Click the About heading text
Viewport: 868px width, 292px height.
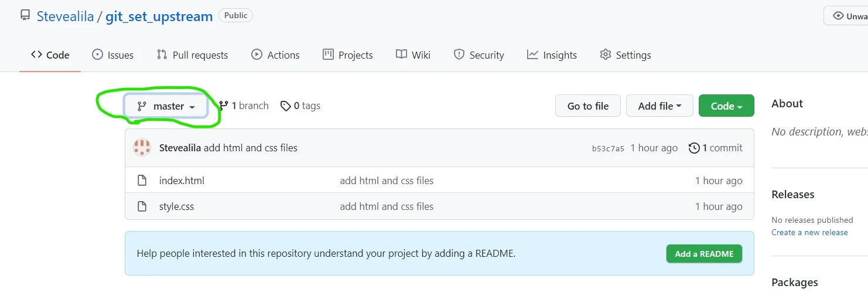coord(787,104)
